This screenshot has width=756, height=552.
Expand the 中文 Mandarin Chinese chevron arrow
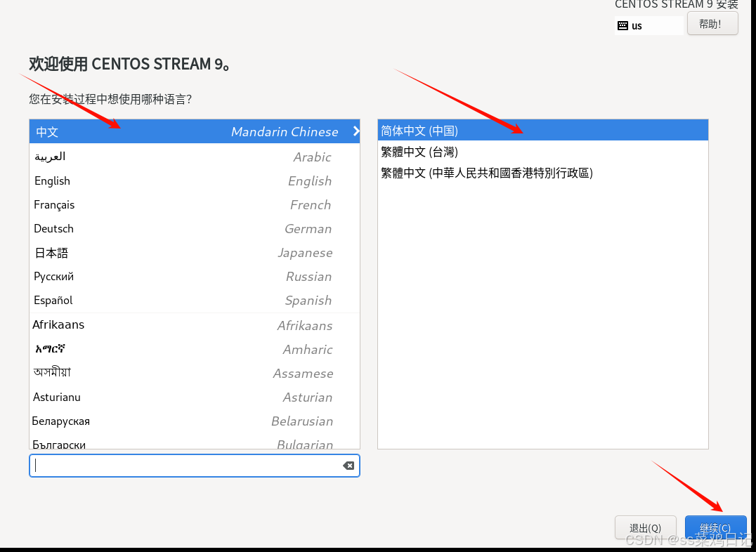point(356,131)
